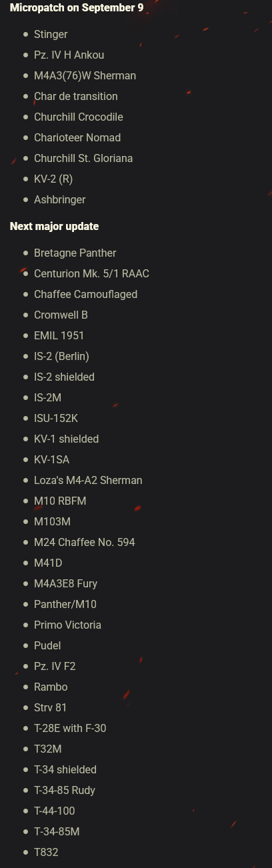Click Loza's M4-A2 Sherman entry
Viewport: 272px width, 868px height.
88,480
